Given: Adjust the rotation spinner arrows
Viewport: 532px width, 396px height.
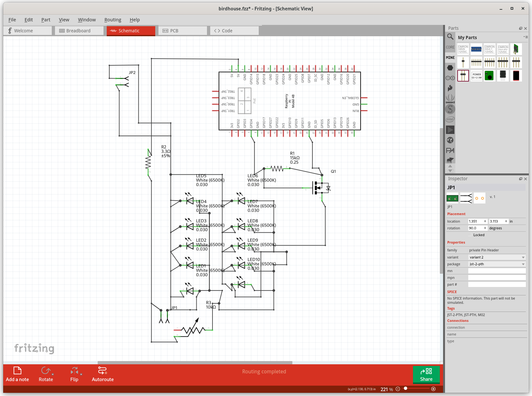Looking at the screenshot, I should tap(485, 228).
